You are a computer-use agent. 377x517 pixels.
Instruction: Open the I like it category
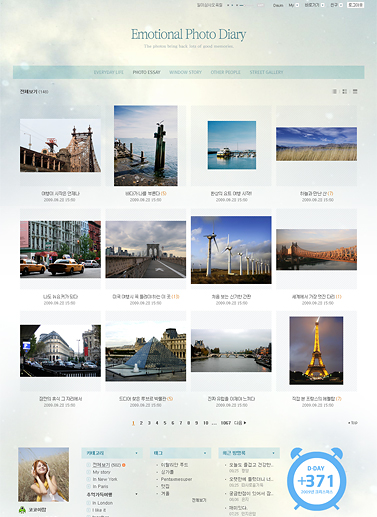point(99,510)
